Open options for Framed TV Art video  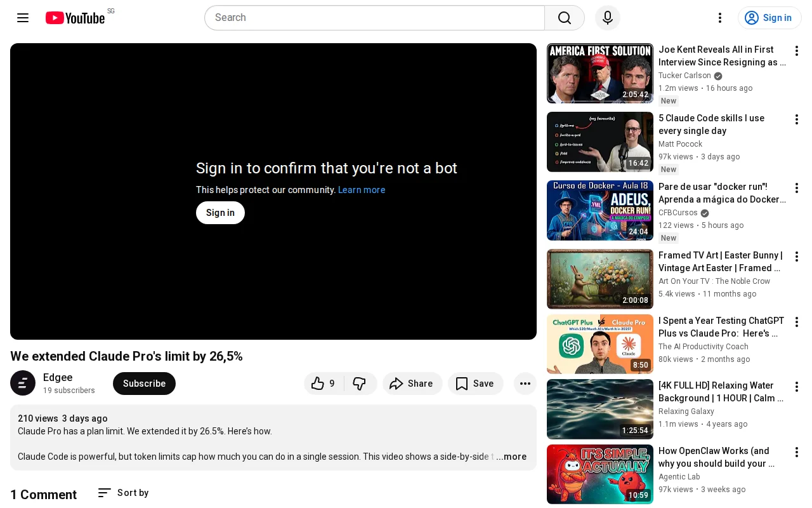pos(797,257)
